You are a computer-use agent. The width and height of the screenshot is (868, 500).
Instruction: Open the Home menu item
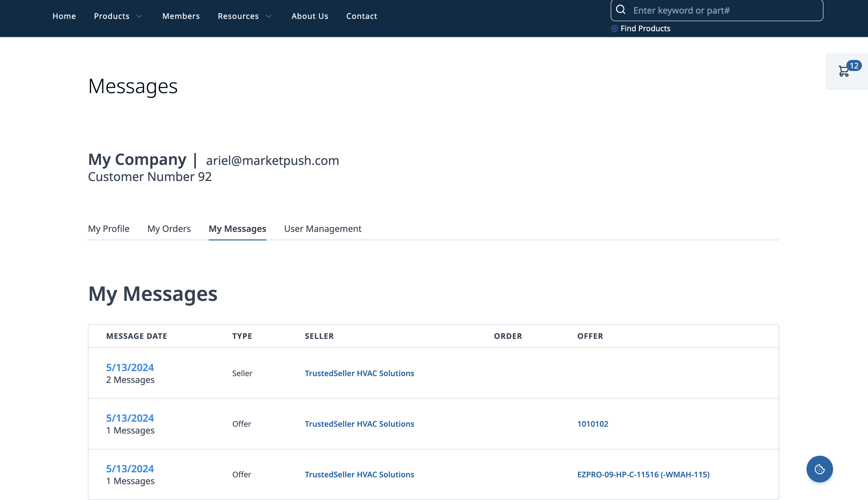64,16
